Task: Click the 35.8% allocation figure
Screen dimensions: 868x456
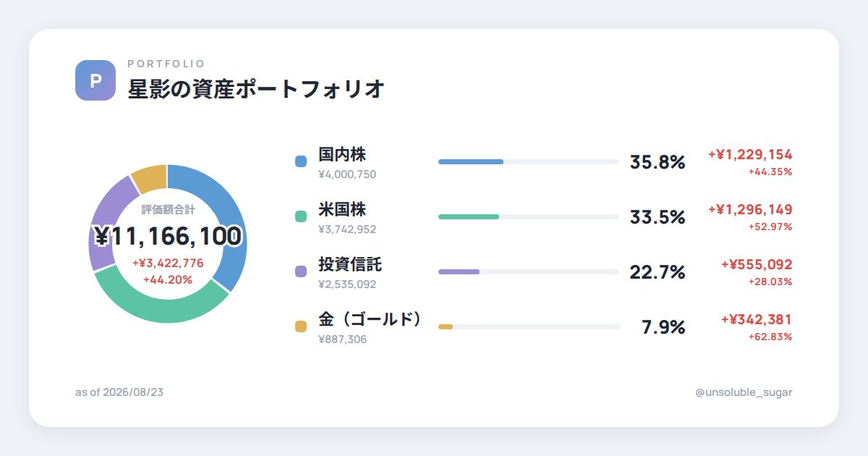Action: pyautogui.click(x=658, y=162)
